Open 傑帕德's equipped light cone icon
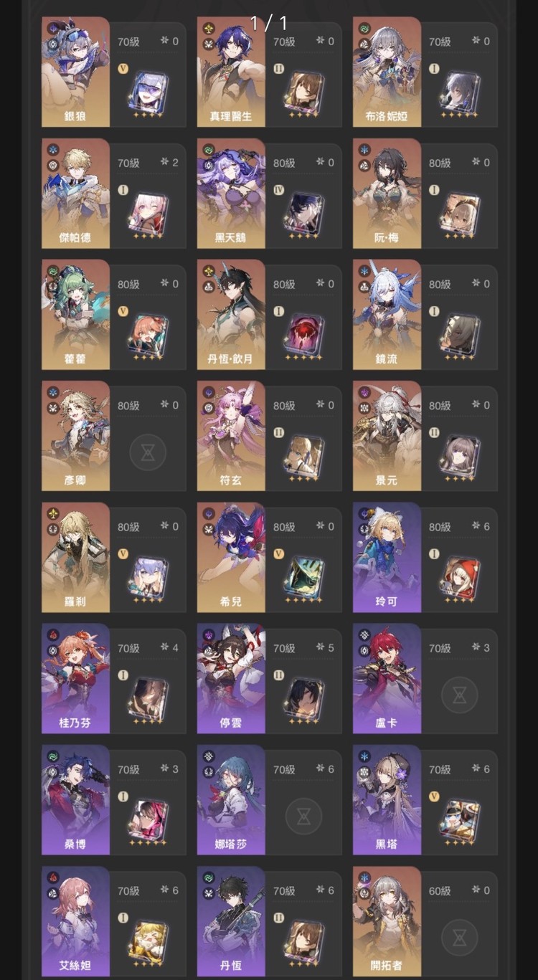The width and height of the screenshot is (538, 980). (x=148, y=214)
